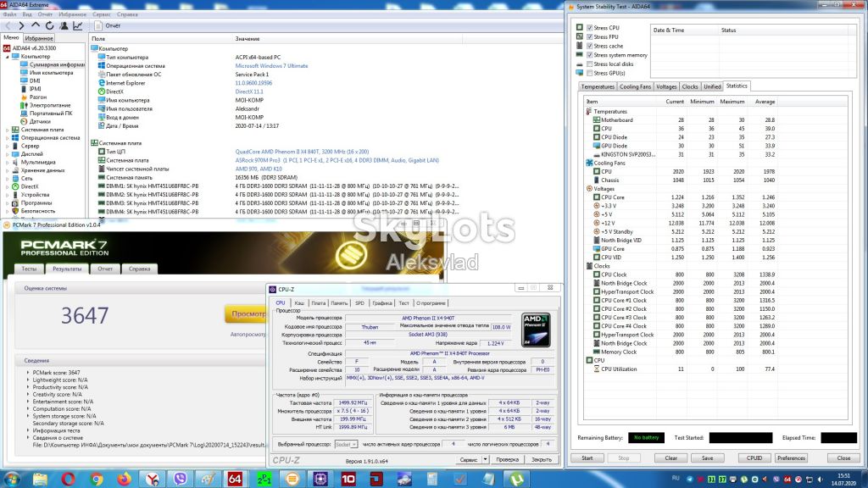The image size is (868, 488).
Task: Click the CPUID button
Action: point(754,458)
